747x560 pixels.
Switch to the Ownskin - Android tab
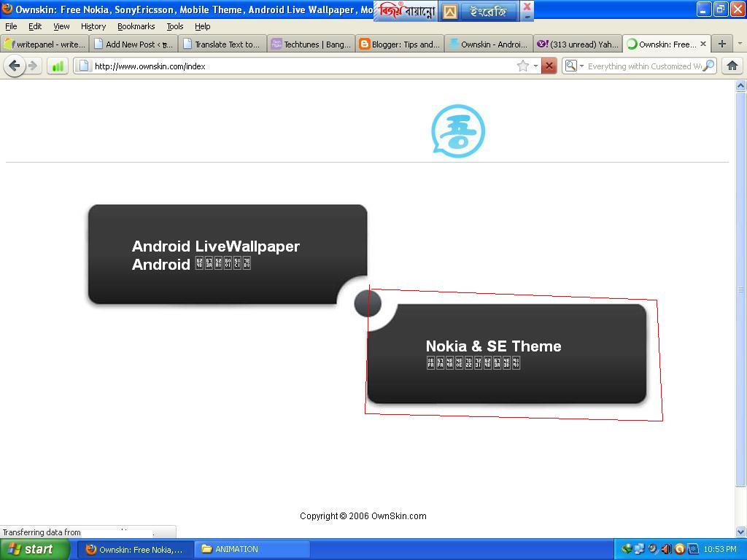(488, 44)
